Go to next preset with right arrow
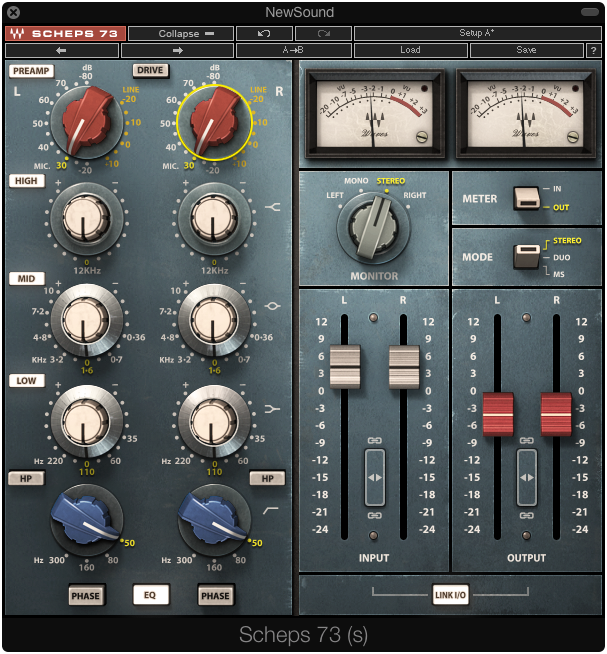The height and width of the screenshot is (654, 607). point(177,50)
